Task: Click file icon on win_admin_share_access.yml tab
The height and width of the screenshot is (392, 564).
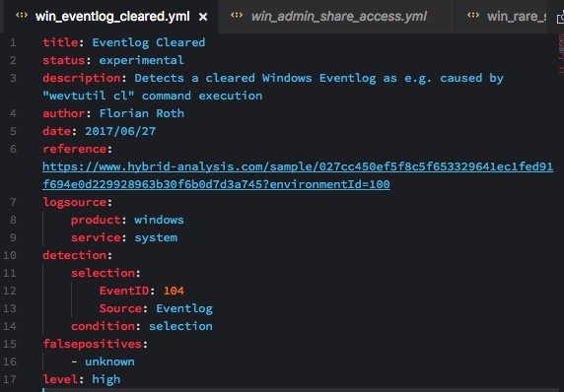Action: pos(237,16)
